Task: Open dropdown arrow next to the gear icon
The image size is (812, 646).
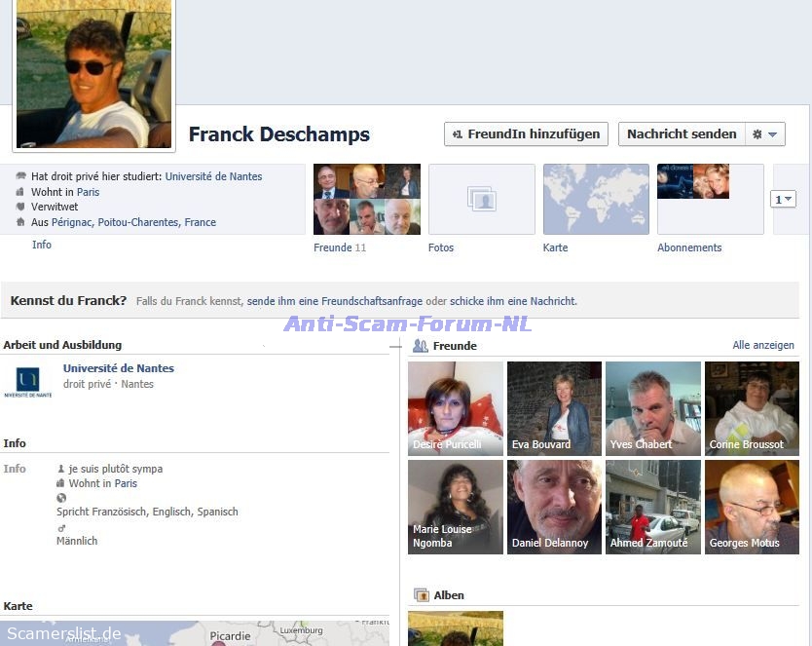Action: (x=773, y=134)
